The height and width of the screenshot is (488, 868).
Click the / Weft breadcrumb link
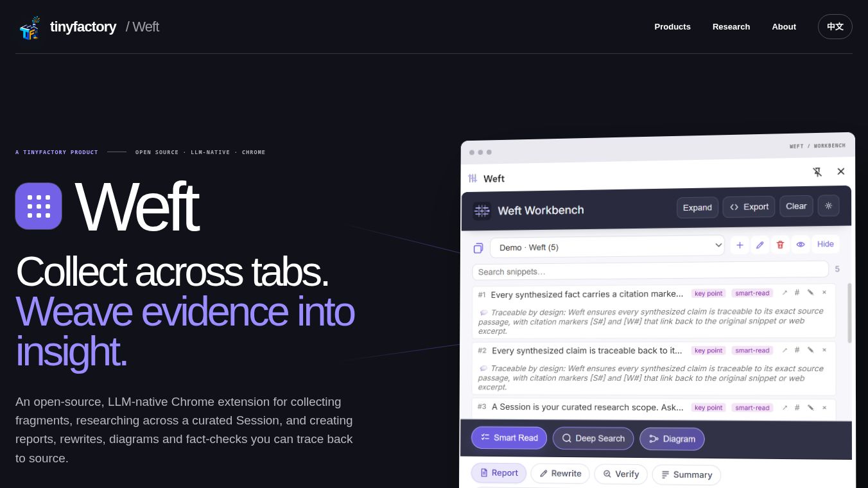tap(142, 27)
